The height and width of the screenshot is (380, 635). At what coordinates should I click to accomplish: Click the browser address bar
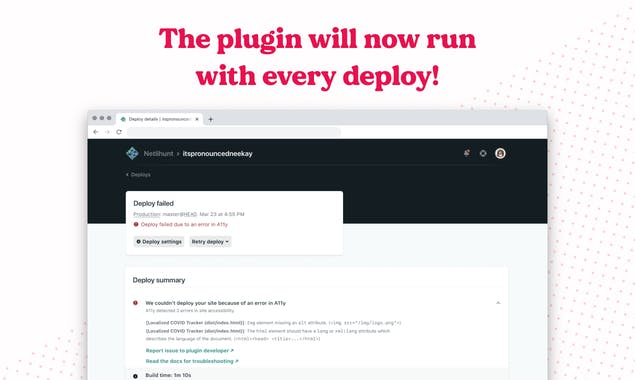pos(234,132)
